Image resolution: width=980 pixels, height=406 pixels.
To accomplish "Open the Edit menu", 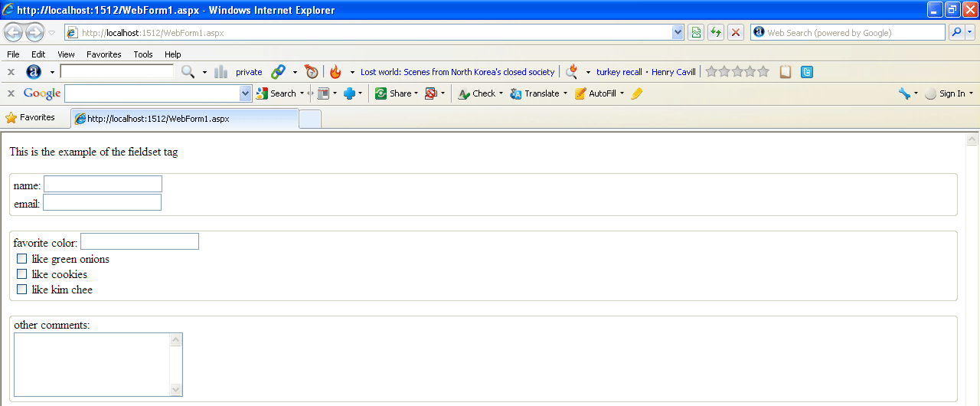I will (38, 54).
